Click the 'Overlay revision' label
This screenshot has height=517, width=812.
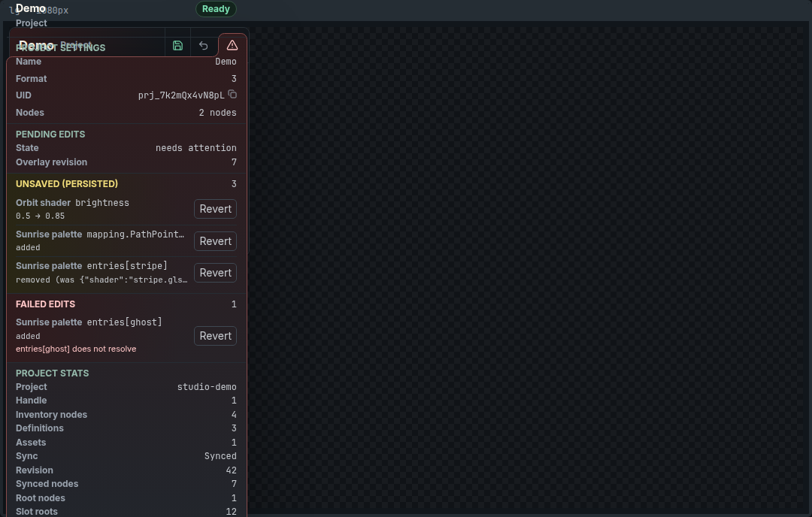coord(51,162)
